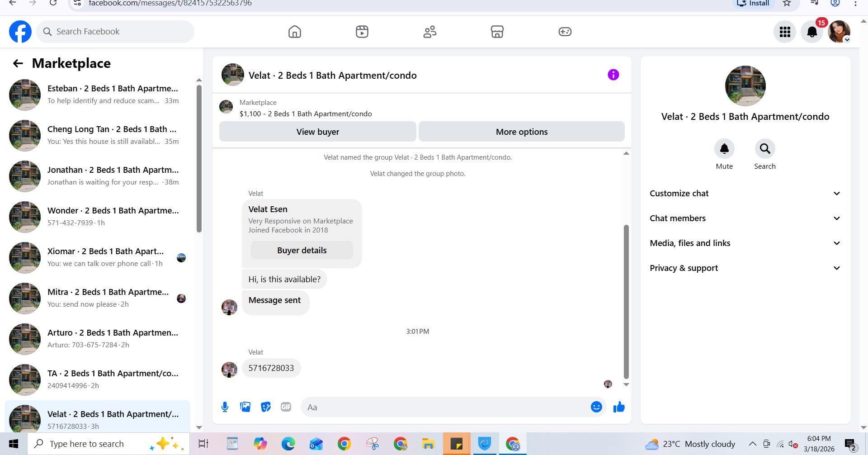Open Buyer details for Velat Esen
The image size is (868, 455).
pyautogui.click(x=302, y=250)
